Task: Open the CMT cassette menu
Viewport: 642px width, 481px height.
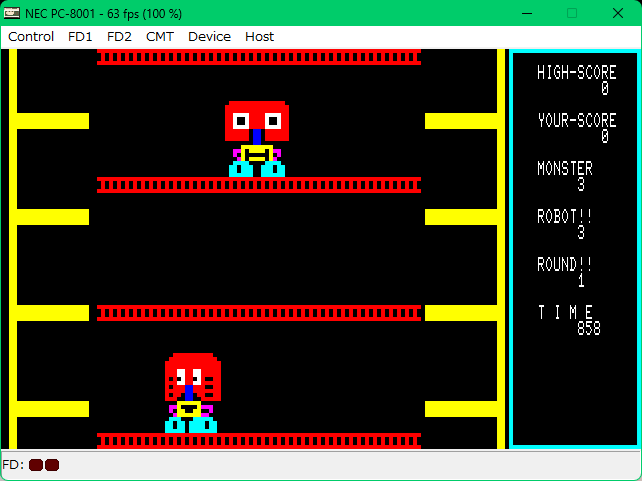Action: pos(159,36)
